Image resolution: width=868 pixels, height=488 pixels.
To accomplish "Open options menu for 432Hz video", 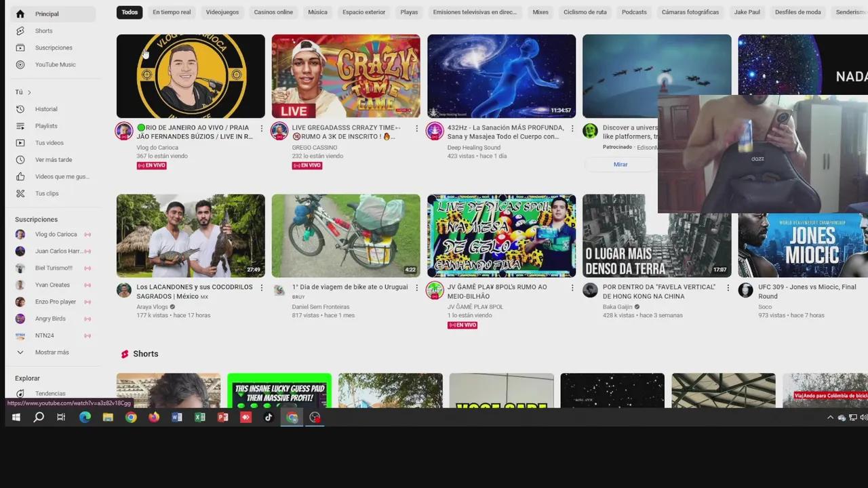I will tap(572, 128).
